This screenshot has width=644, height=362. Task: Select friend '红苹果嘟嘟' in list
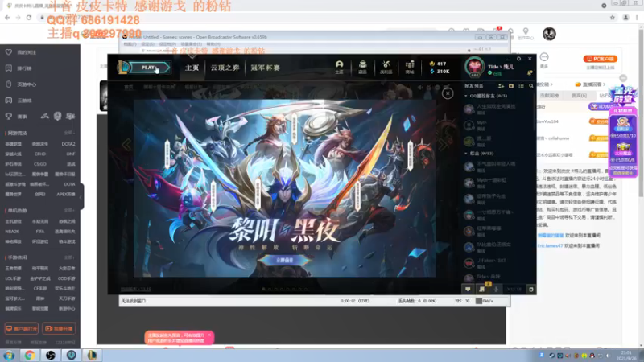click(x=497, y=231)
